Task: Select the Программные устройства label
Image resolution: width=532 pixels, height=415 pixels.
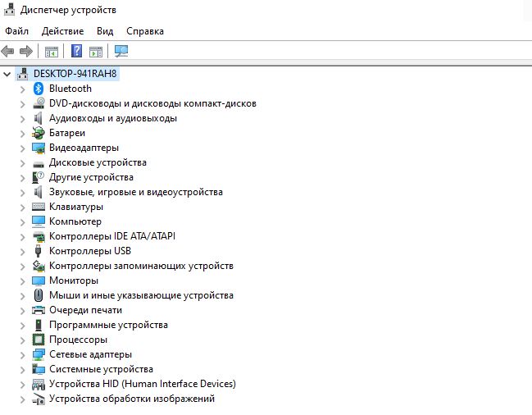Action: (108, 325)
